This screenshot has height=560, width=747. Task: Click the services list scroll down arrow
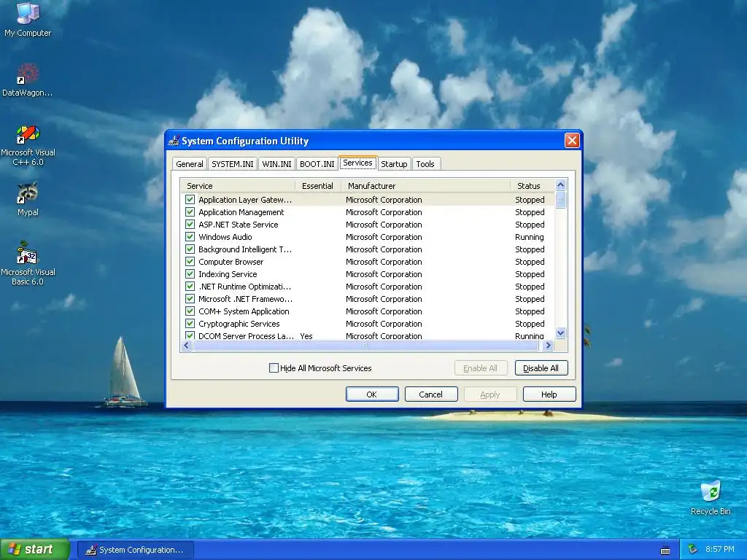561,332
